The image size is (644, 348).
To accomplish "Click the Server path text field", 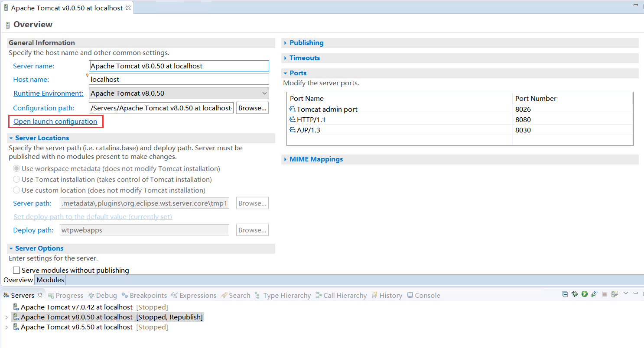I will [144, 203].
